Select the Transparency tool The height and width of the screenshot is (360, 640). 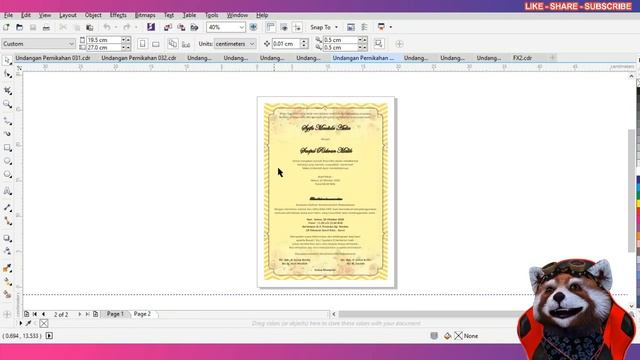(7, 251)
